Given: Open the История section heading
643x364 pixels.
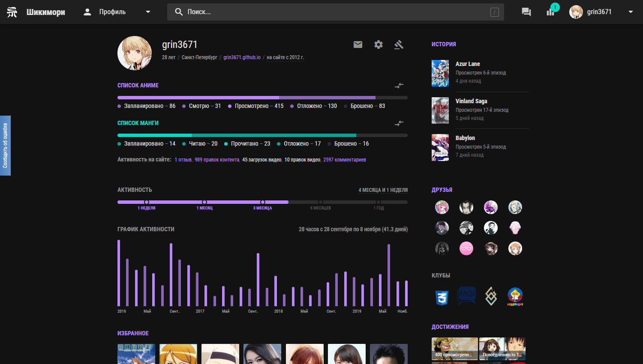Looking at the screenshot, I should click(x=444, y=44).
